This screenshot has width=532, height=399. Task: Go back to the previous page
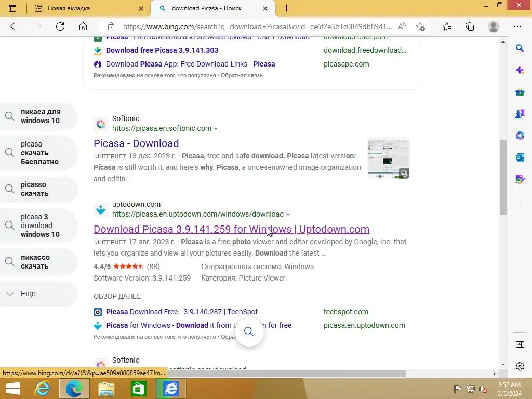[x=14, y=26]
